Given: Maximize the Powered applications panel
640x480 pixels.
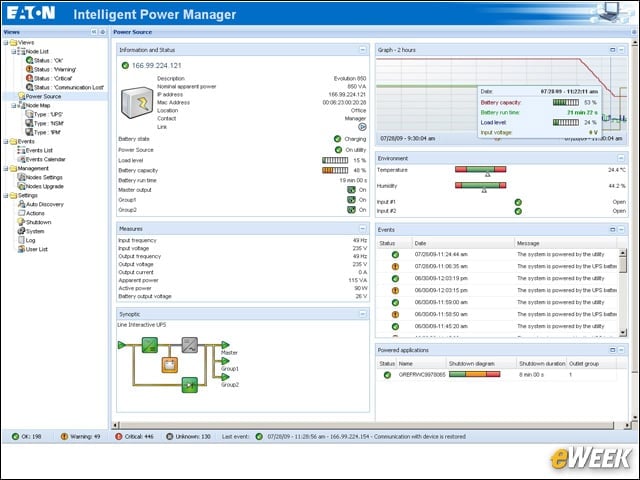Looking at the screenshot, I should [x=613, y=350].
